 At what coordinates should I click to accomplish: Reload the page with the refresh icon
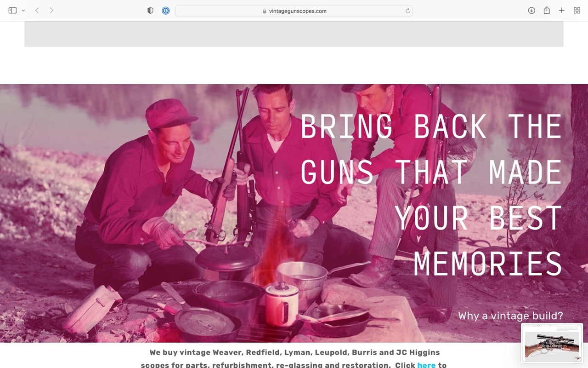(407, 11)
